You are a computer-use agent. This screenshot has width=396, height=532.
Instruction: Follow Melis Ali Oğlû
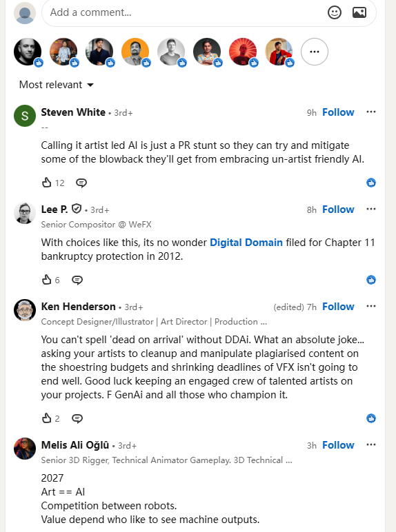[x=338, y=445]
